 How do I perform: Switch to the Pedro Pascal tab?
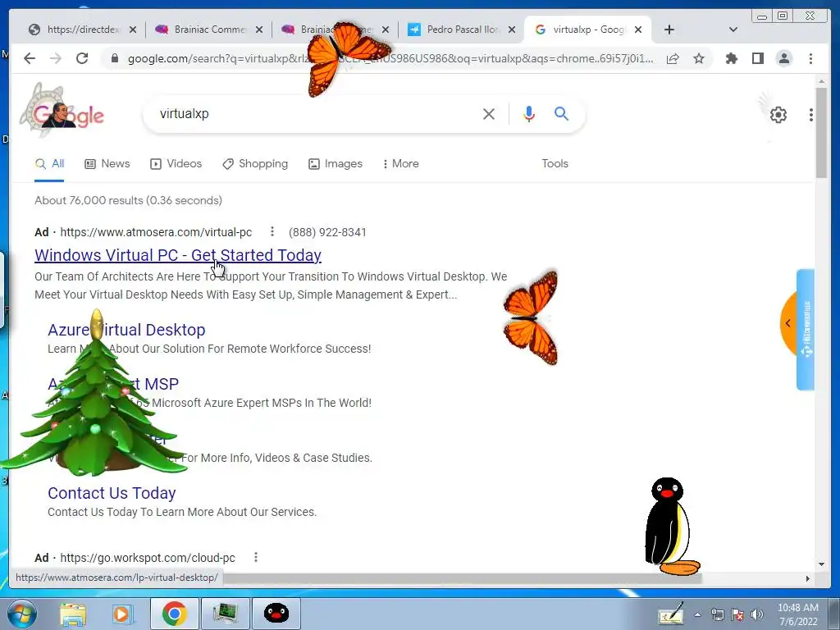(x=462, y=30)
